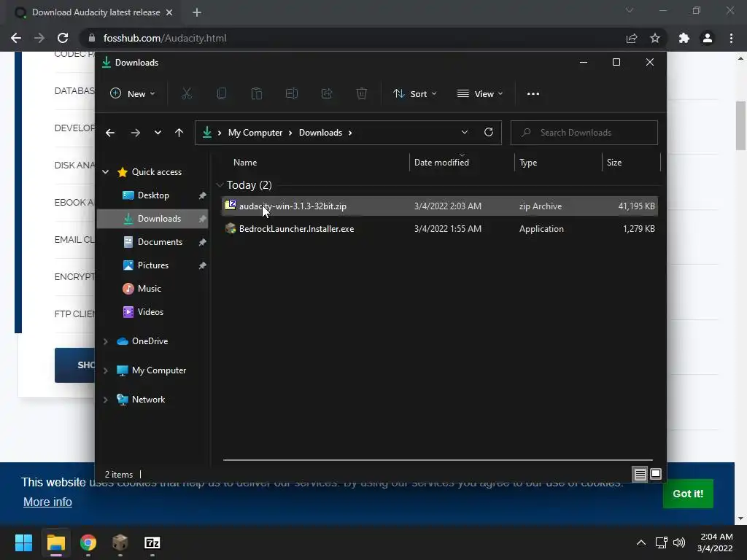Image resolution: width=747 pixels, height=560 pixels.
Task: Click Got it! cookie button
Action: pos(687,494)
